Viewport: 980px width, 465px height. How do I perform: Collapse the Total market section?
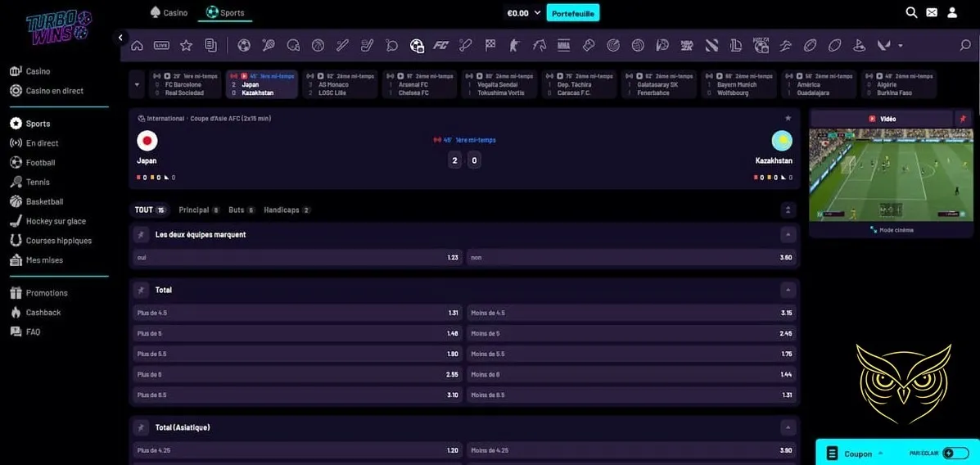point(788,290)
